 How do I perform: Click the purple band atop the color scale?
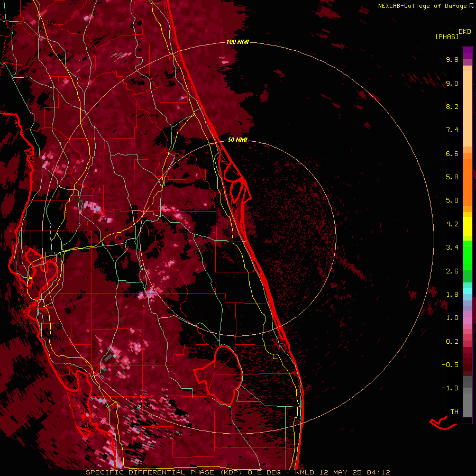[x=467, y=53]
